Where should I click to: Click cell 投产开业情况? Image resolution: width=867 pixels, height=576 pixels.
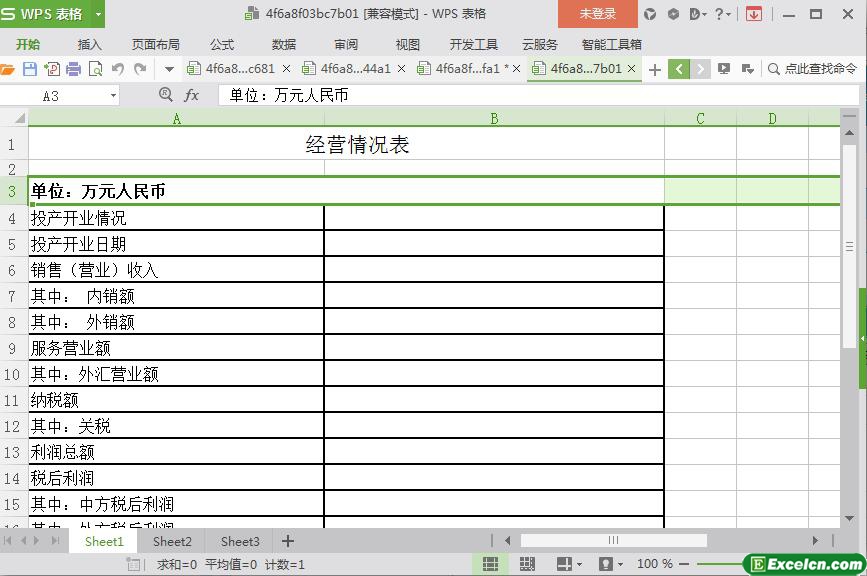[x=176, y=218]
